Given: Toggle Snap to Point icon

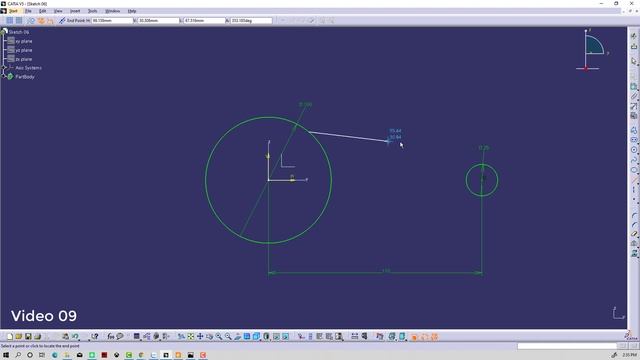Looking at the screenshot, I should 19,20.
